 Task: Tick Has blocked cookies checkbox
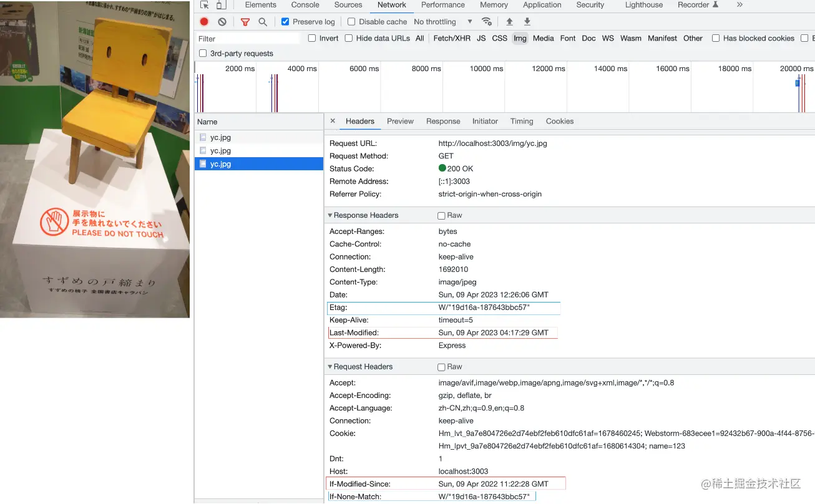[716, 38]
